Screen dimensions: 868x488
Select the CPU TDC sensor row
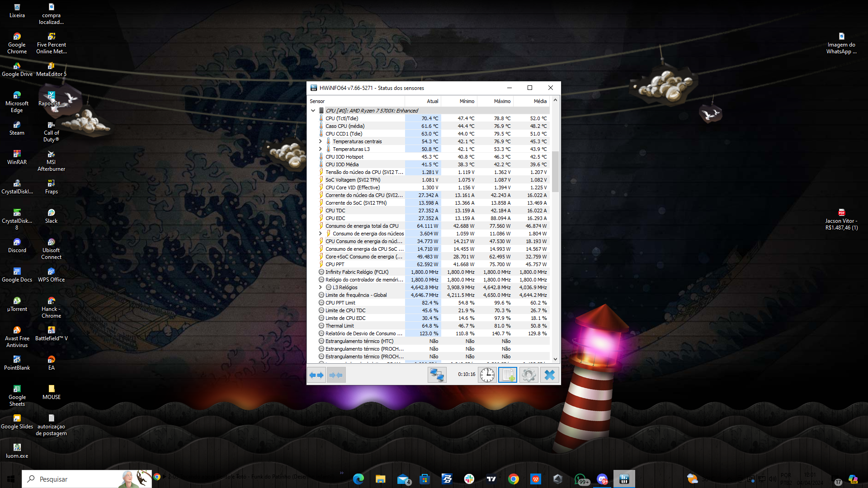[429, 211]
